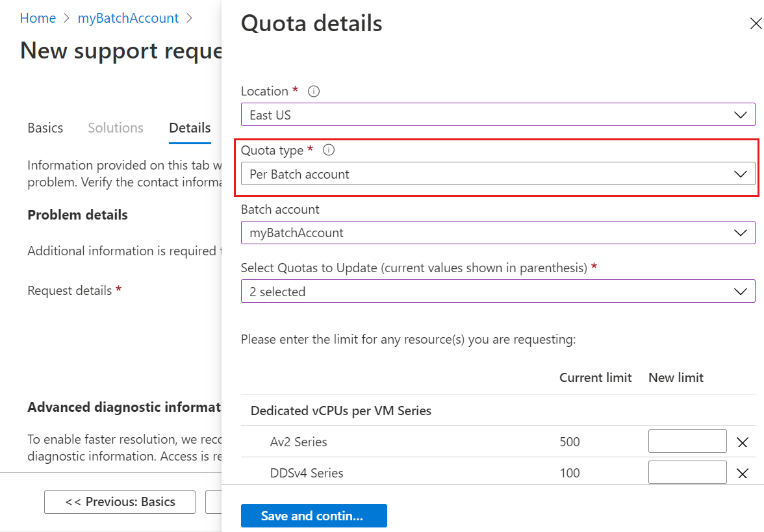
Task: Click the Save and continue button
Action: click(314, 515)
